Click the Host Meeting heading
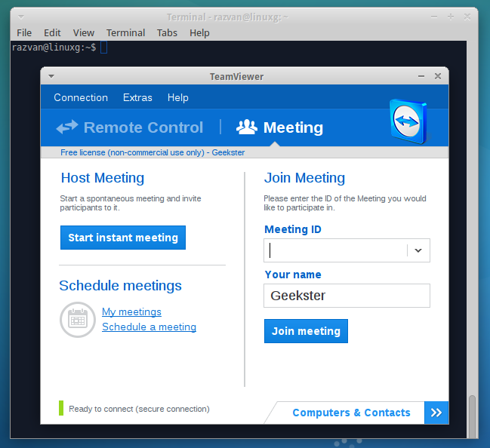This screenshot has height=448, width=490. pyautogui.click(x=103, y=178)
